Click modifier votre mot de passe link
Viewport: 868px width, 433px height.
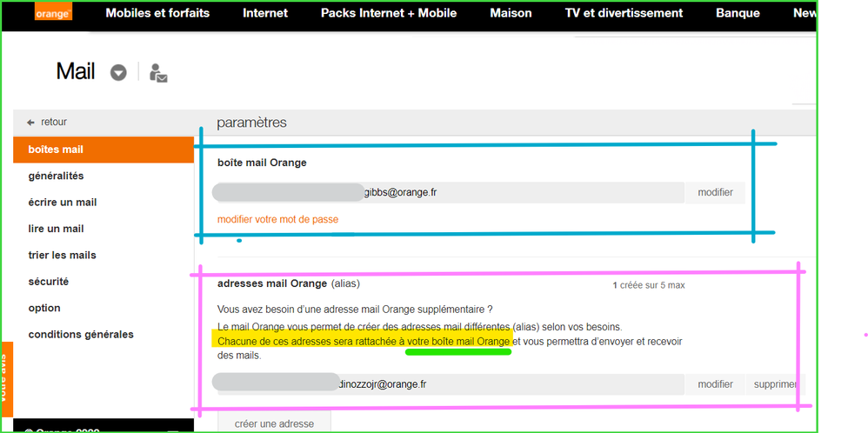(277, 219)
